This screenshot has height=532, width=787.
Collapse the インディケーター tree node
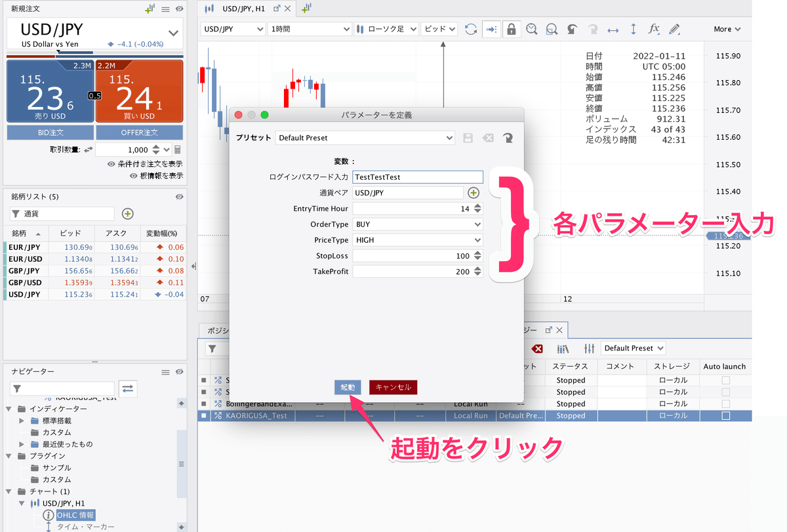[9, 409]
